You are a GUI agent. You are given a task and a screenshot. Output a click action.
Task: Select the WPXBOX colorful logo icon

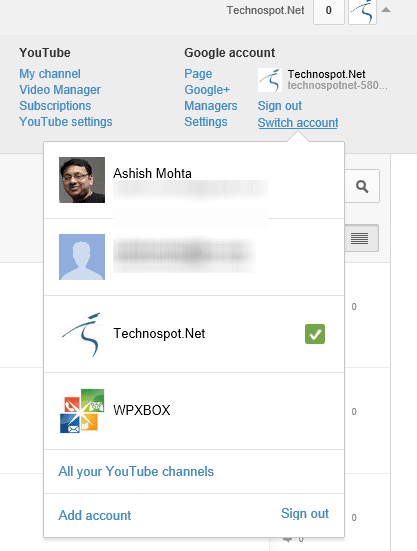[x=82, y=411]
